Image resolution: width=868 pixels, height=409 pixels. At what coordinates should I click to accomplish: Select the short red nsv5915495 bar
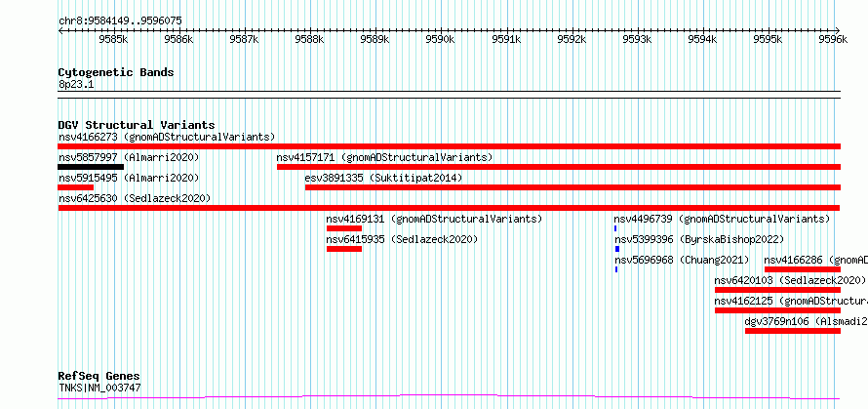click(x=76, y=187)
